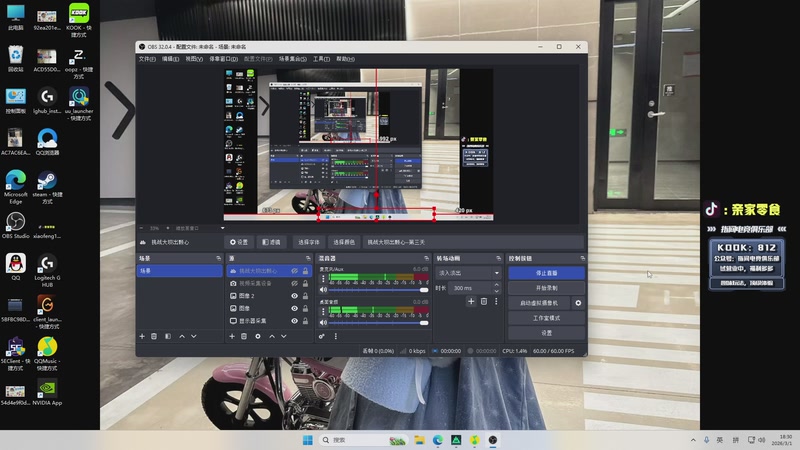This screenshot has width=800, height=450.
Task: Click the 开始录制 button
Action: 546,288
